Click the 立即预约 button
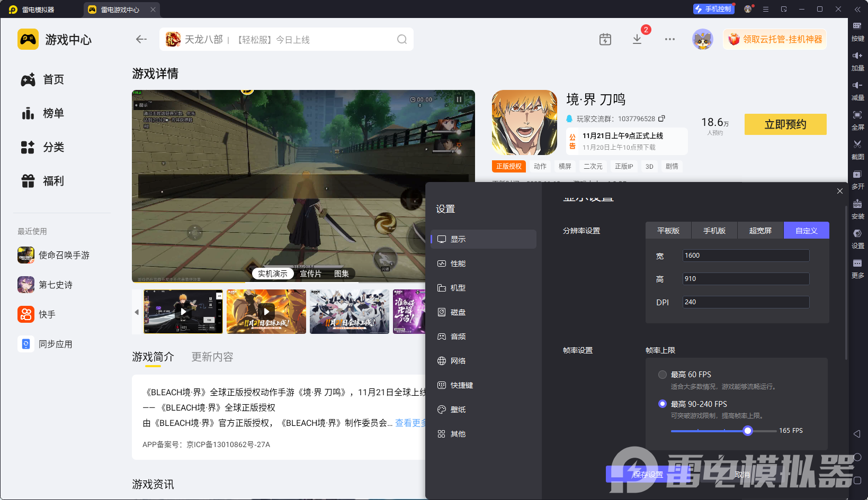Viewport: 868px width, 500px height. (785, 124)
